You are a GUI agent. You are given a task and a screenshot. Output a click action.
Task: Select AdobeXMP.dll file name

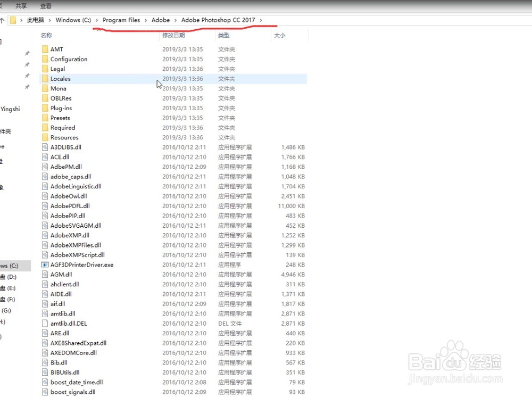[x=70, y=235]
